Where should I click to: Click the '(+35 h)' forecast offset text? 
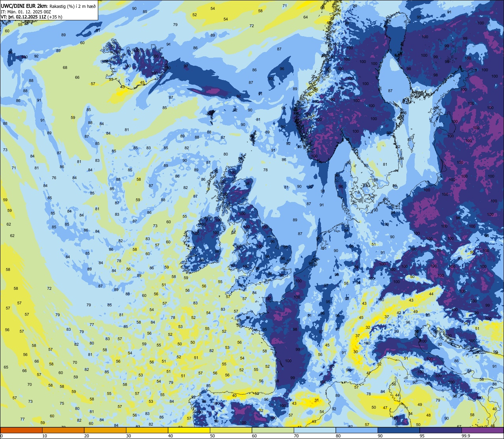(x=55, y=17)
